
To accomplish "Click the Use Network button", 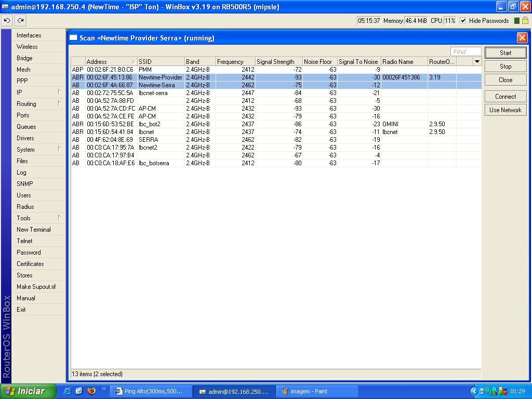I will (x=506, y=110).
